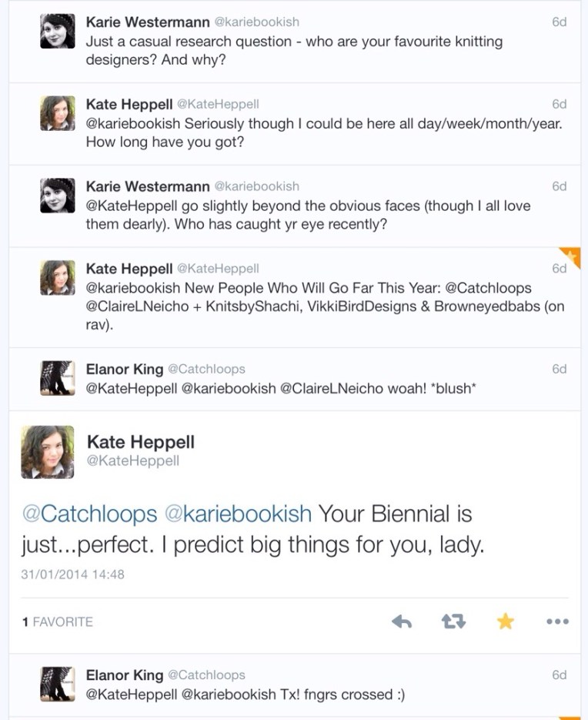Open Kate Heppell's large profile picture
This screenshot has width=588, height=720.
tap(48, 452)
